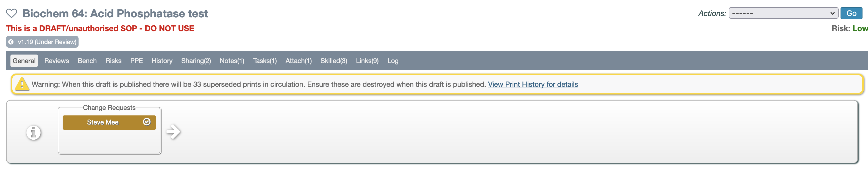
Task: Open the Bench tab
Action: (87, 61)
